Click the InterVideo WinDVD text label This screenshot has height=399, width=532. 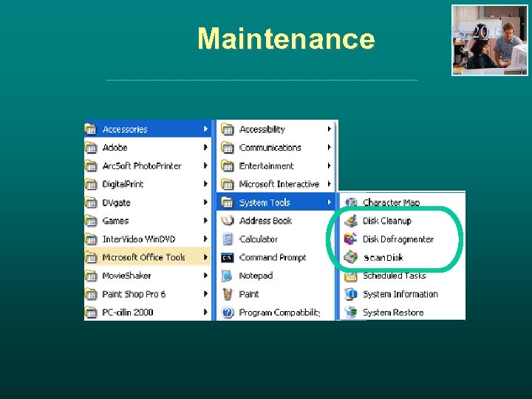pyautogui.click(x=139, y=239)
